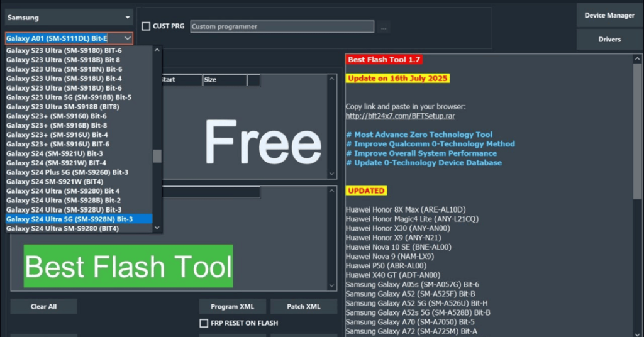Select Galaxy S23 Ultra (SM-S918N) Bit-6
This screenshot has width=644, height=337.
coord(79,69)
